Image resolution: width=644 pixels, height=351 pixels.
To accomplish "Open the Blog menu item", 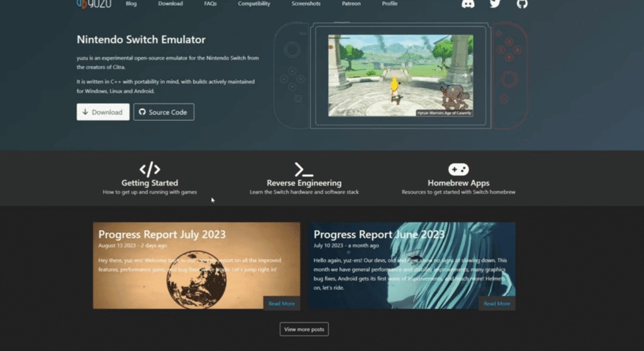I will click(x=131, y=4).
